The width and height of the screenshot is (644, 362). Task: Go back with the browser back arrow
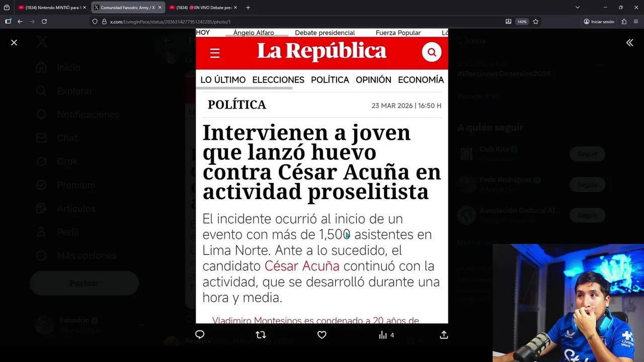pos(20,22)
